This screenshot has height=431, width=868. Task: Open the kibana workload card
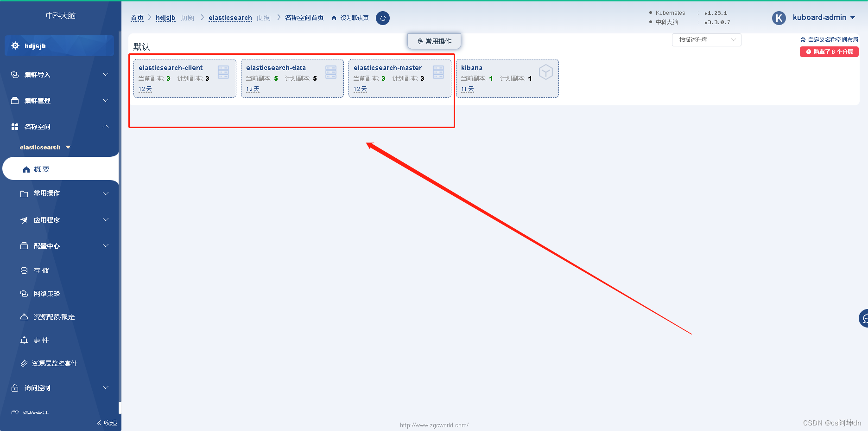click(507, 78)
